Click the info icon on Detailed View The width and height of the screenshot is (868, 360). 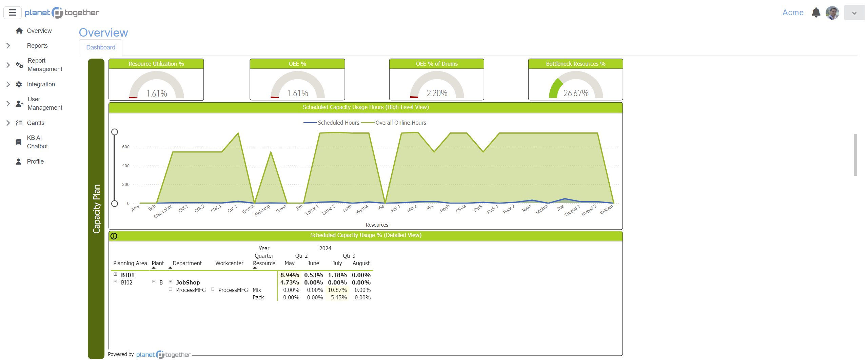[x=114, y=236]
